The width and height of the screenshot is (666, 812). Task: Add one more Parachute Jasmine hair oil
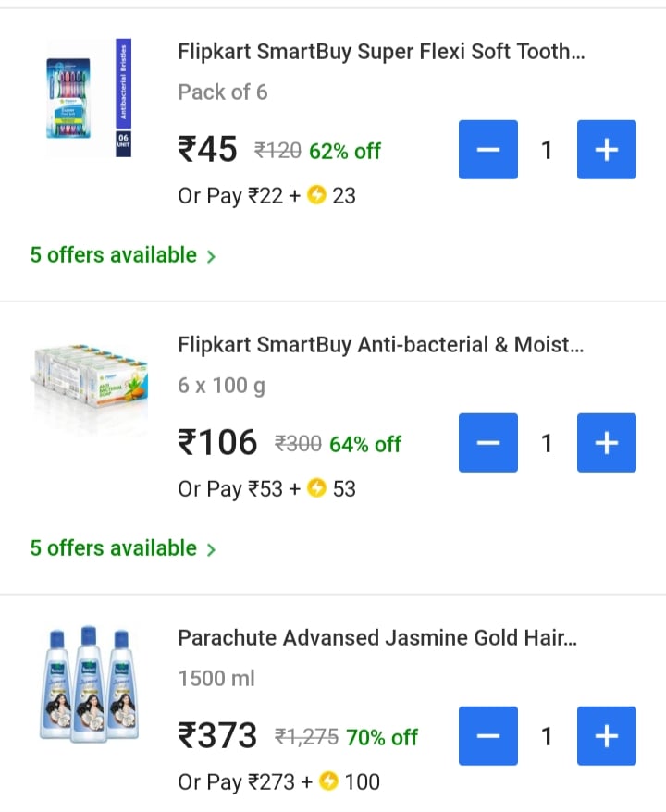pos(606,736)
